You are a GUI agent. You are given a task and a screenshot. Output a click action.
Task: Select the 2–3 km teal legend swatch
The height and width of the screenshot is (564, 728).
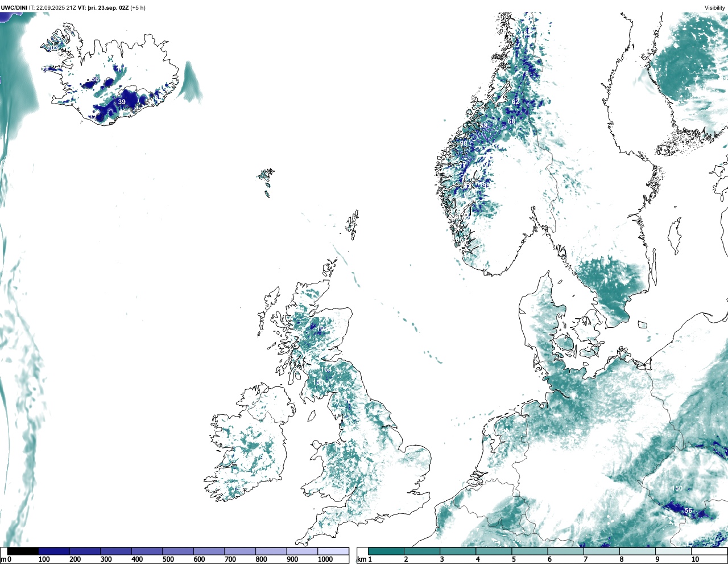point(422,551)
